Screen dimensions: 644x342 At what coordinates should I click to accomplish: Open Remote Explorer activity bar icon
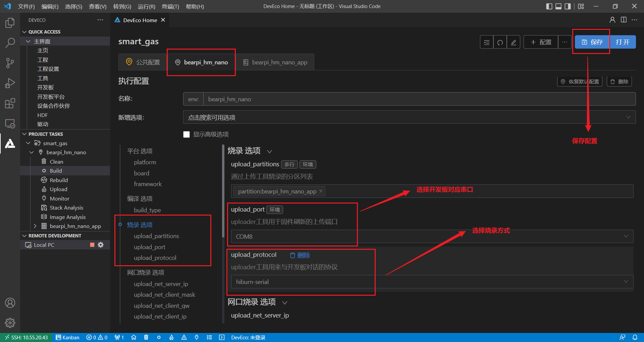[10, 124]
